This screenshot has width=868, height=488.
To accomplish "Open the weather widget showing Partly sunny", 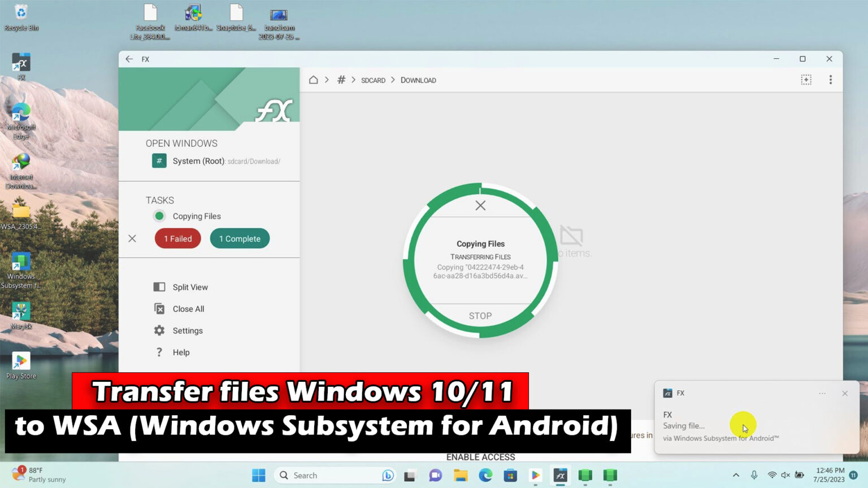I will [34, 474].
